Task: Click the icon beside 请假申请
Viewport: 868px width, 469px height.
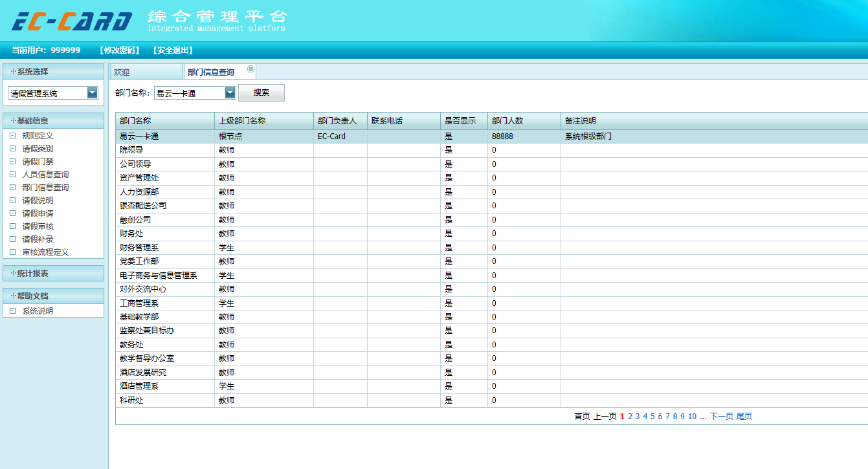Action: 12,213
